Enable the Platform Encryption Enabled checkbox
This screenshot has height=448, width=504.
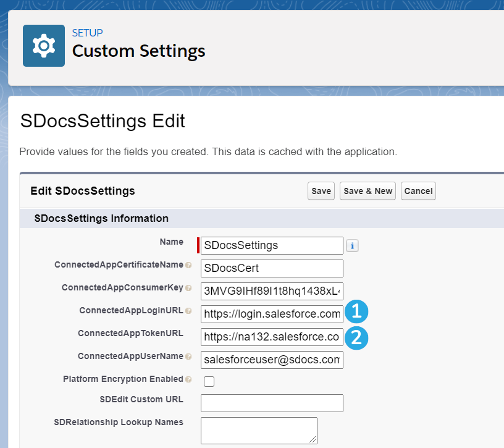[209, 381]
